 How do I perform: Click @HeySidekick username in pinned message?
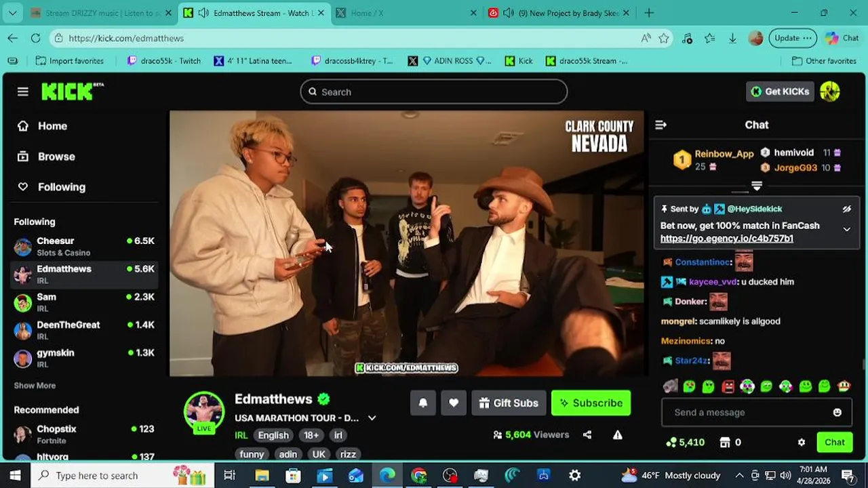click(x=754, y=209)
